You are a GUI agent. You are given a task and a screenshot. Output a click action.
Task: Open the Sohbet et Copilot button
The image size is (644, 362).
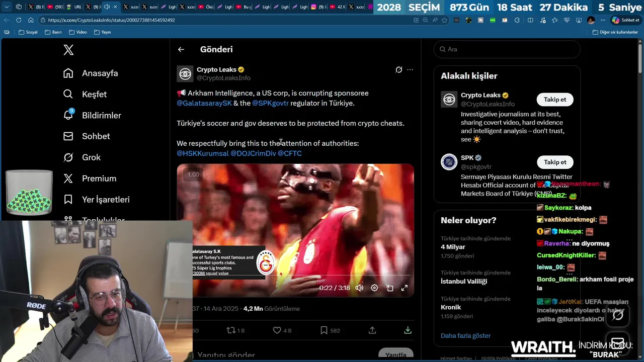tap(625, 20)
